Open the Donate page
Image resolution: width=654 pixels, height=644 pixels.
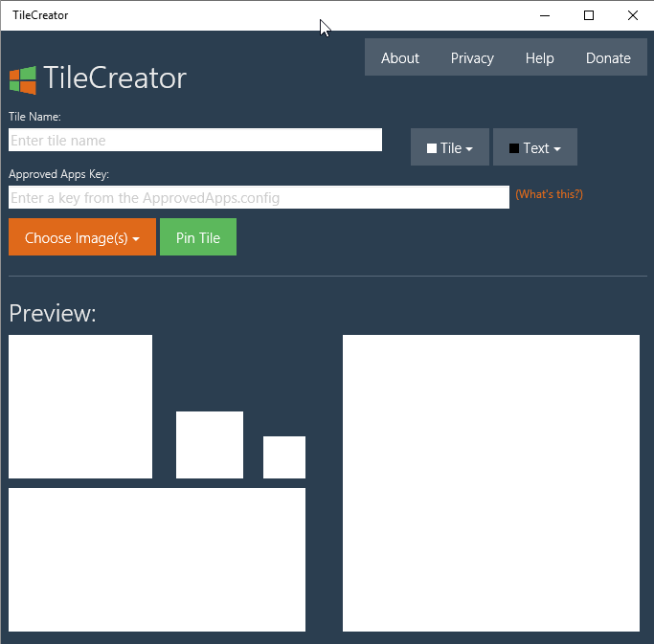[608, 58]
